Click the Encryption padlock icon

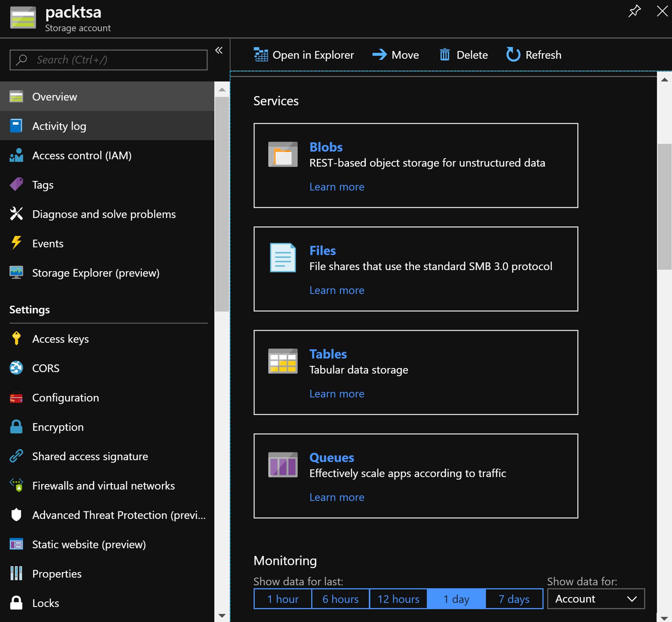point(16,427)
